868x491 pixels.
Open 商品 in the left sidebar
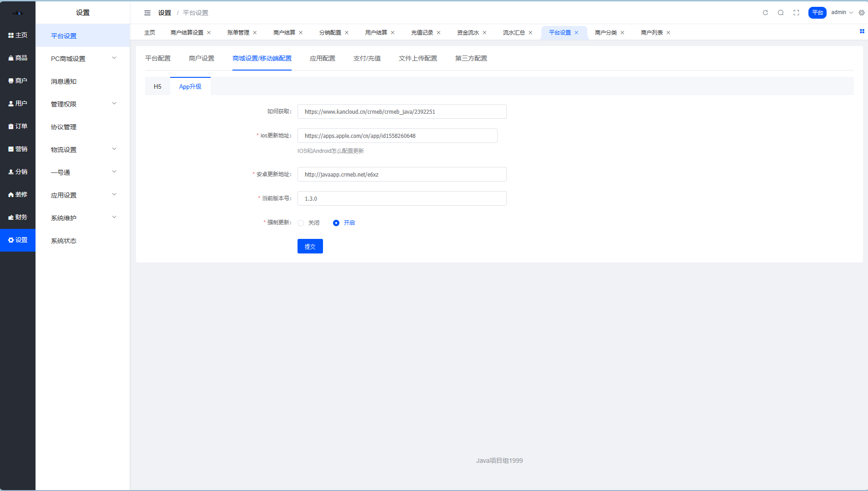tap(18, 58)
